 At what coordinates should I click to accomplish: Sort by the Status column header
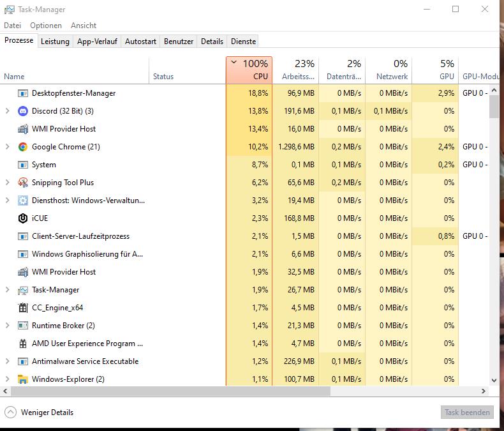[188, 70]
